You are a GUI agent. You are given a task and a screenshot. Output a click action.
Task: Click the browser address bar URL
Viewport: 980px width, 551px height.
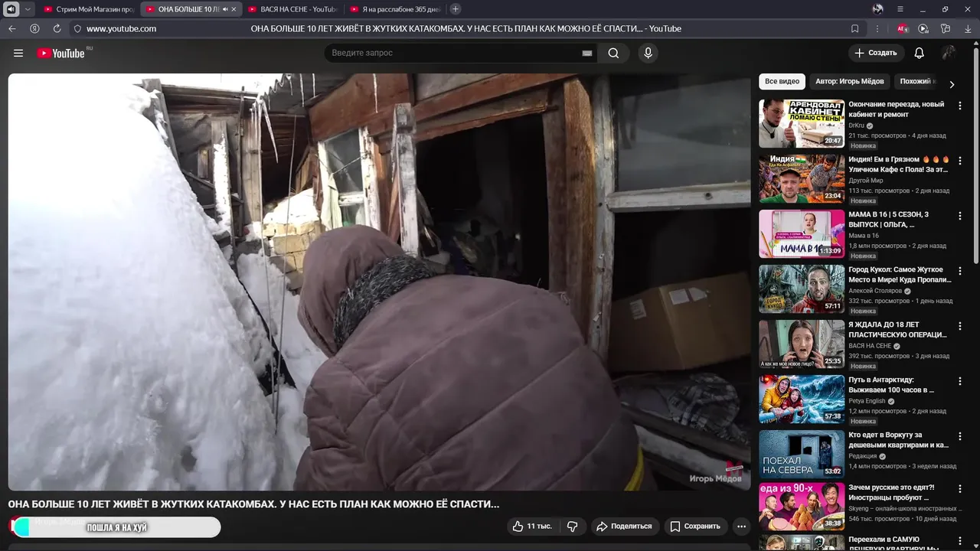[121, 28]
